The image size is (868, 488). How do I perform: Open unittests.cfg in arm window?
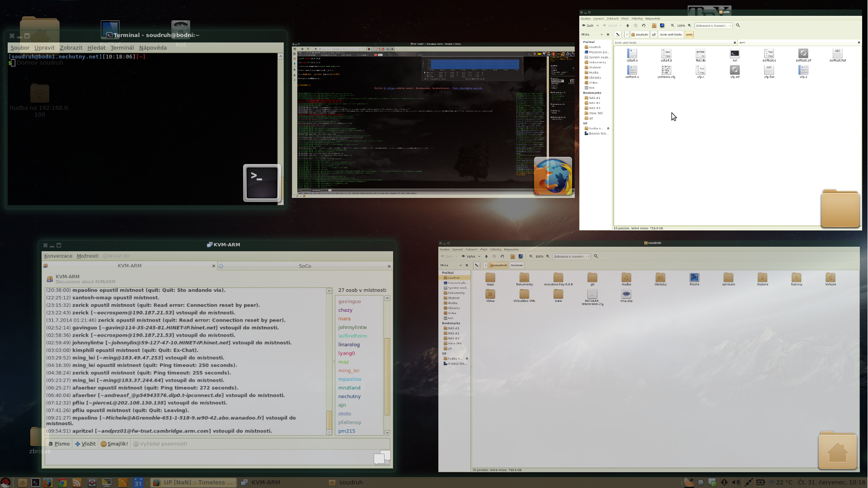[666, 72]
